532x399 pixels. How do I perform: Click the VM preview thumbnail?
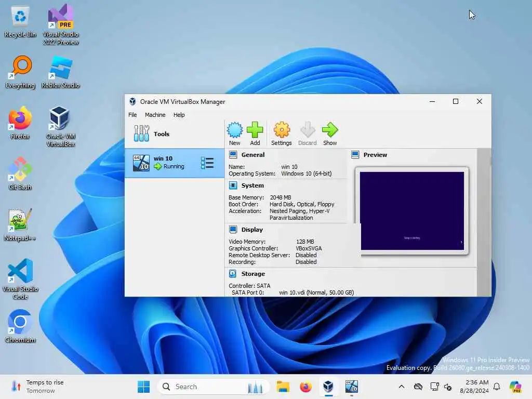pos(412,211)
